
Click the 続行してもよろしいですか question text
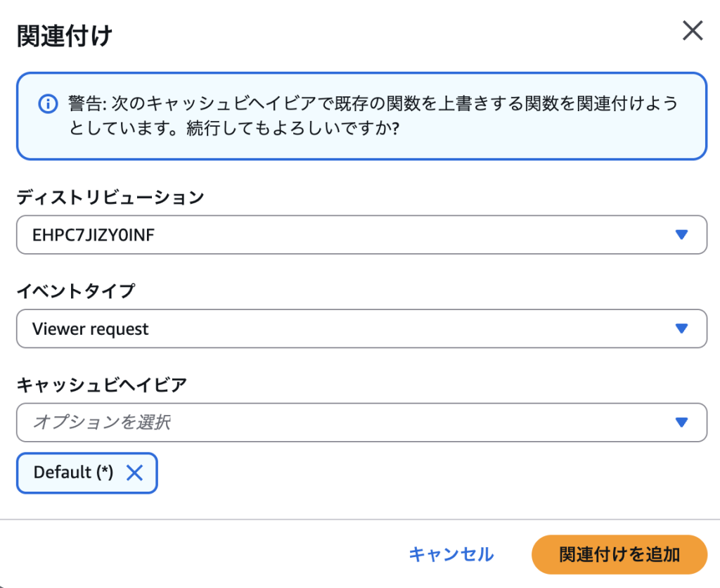click(x=293, y=128)
